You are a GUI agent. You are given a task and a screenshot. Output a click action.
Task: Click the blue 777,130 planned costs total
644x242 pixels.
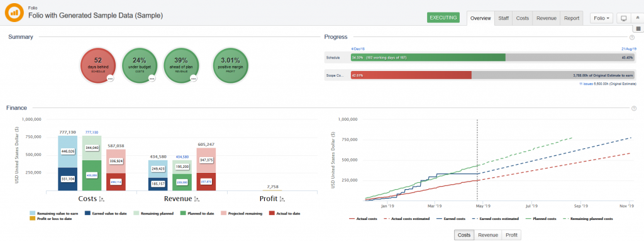tap(92, 133)
